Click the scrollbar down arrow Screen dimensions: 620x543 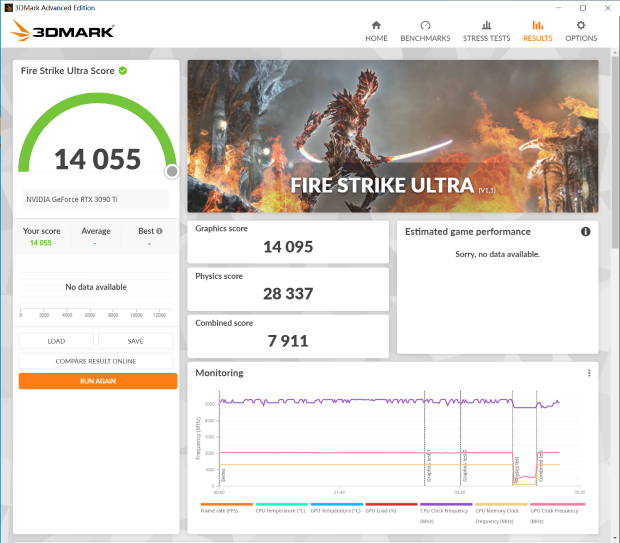tap(615, 538)
